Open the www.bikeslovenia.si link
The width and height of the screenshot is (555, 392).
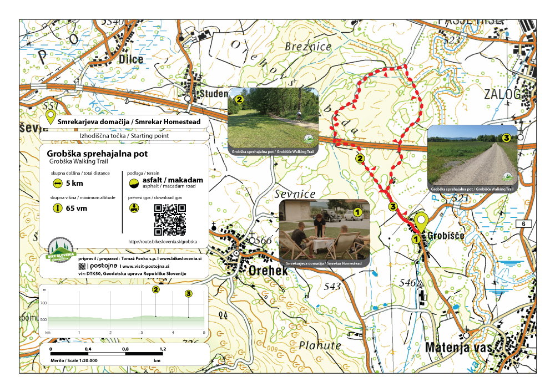(179, 258)
